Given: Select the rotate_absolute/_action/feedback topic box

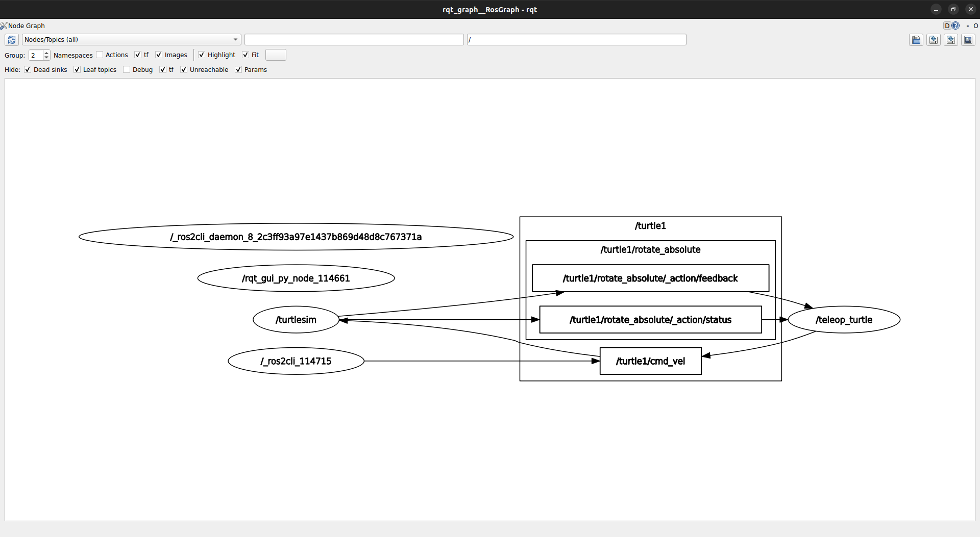Looking at the screenshot, I should point(650,278).
